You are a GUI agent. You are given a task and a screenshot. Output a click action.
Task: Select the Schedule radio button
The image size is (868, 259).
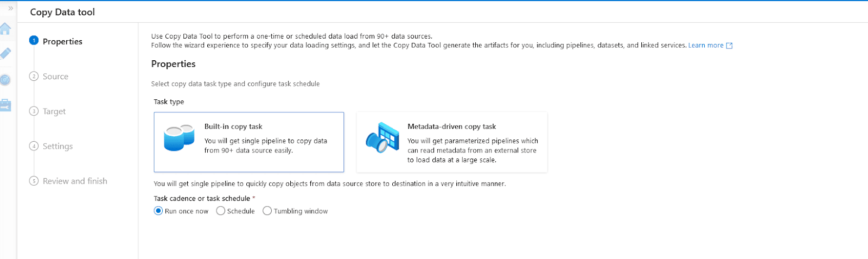221,211
